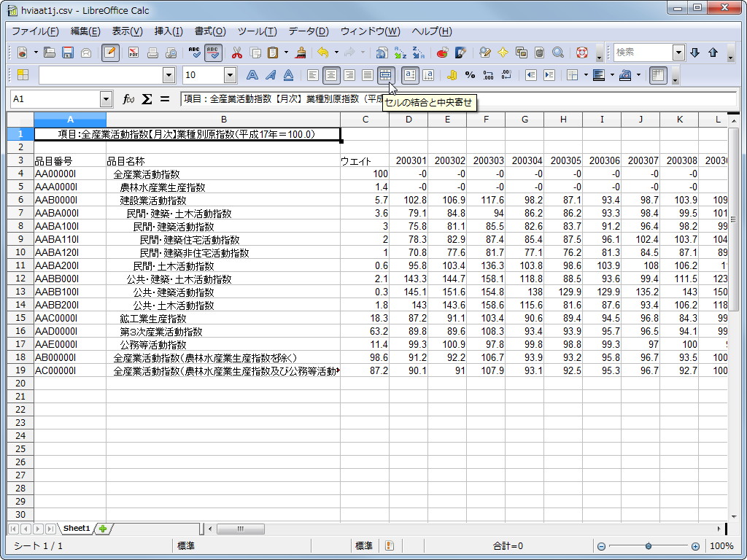This screenshot has width=747, height=560.
Task: Click the add sheet plus button
Action: (102, 528)
